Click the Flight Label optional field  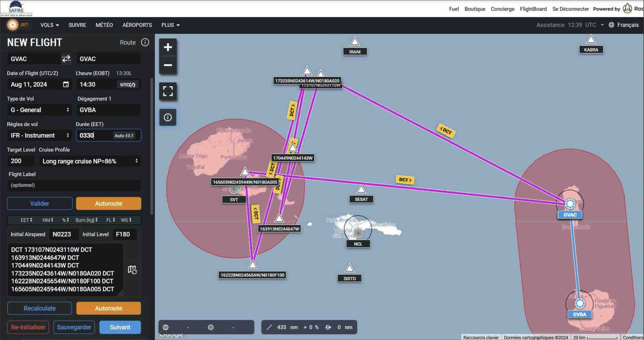point(74,185)
